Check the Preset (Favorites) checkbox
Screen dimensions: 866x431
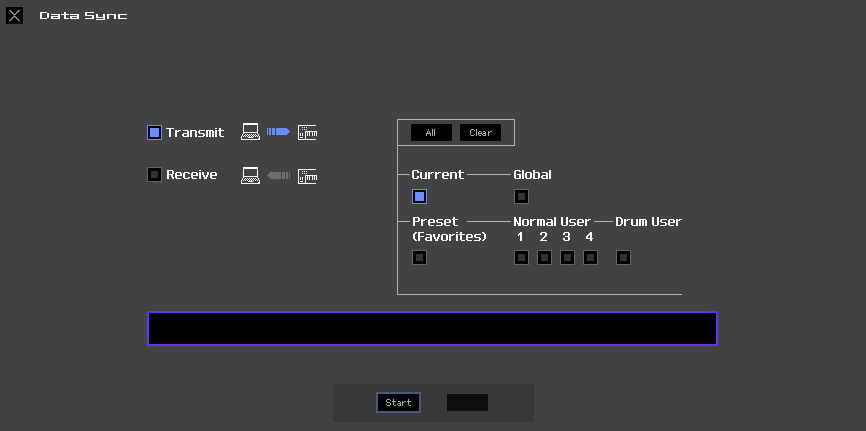420,258
